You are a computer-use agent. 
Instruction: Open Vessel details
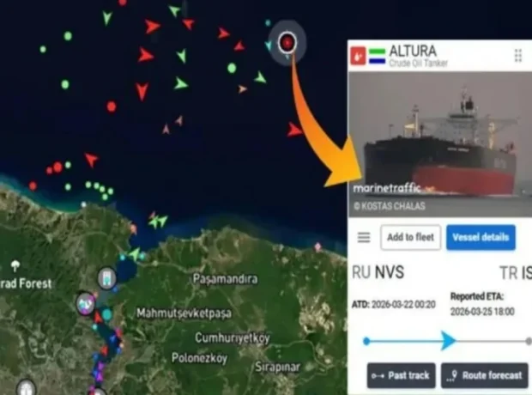[481, 237]
